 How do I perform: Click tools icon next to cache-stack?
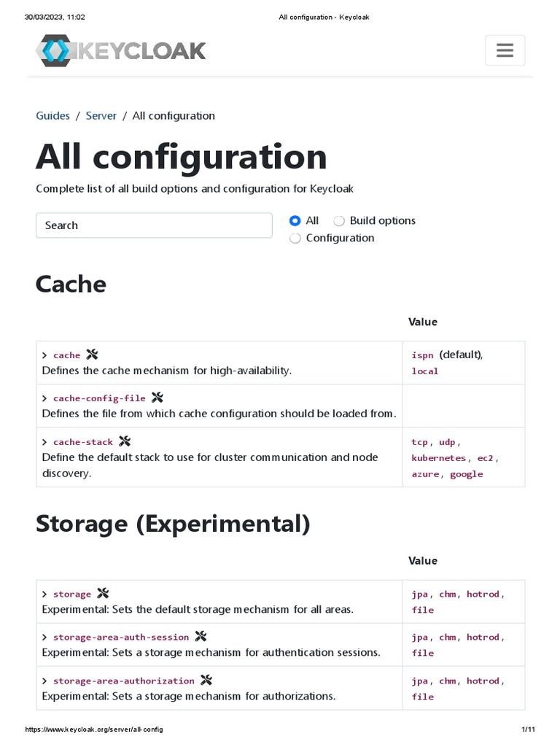(x=125, y=441)
